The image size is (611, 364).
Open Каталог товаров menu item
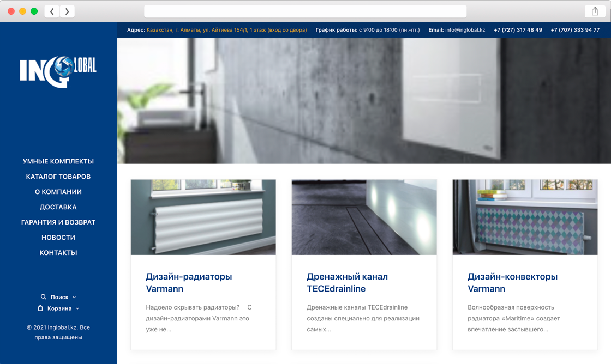tap(58, 177)
